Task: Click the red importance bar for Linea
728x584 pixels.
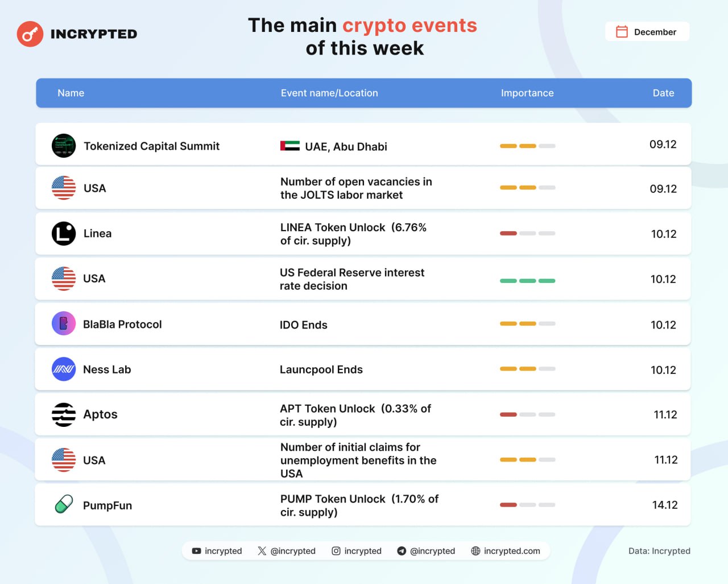Action: point(508,233)
